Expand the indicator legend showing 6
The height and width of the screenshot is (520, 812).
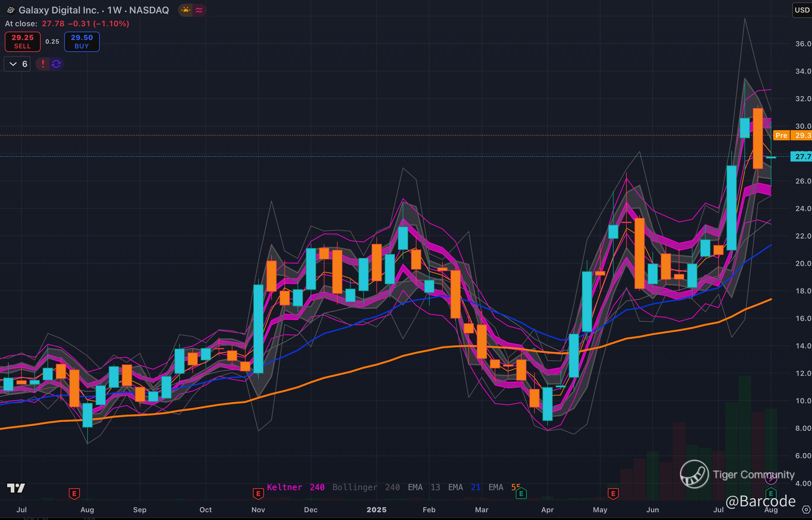tap(17, 64)
